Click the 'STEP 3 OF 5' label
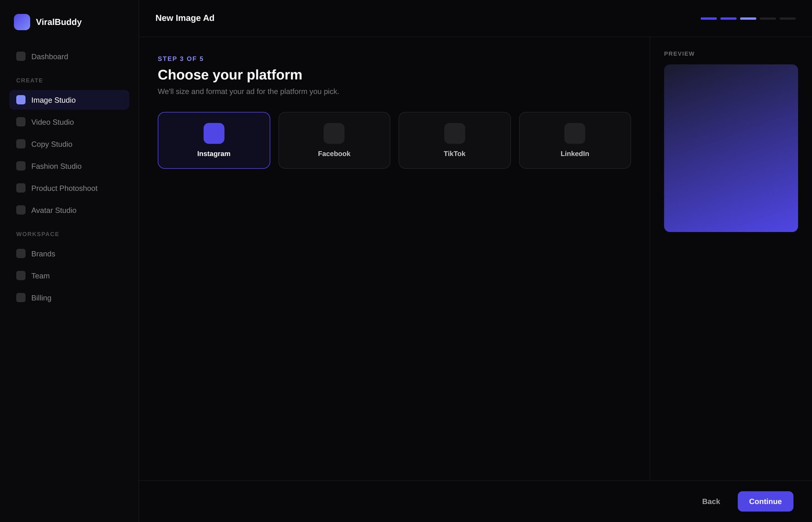812x522 pixels. click(180, 59)
